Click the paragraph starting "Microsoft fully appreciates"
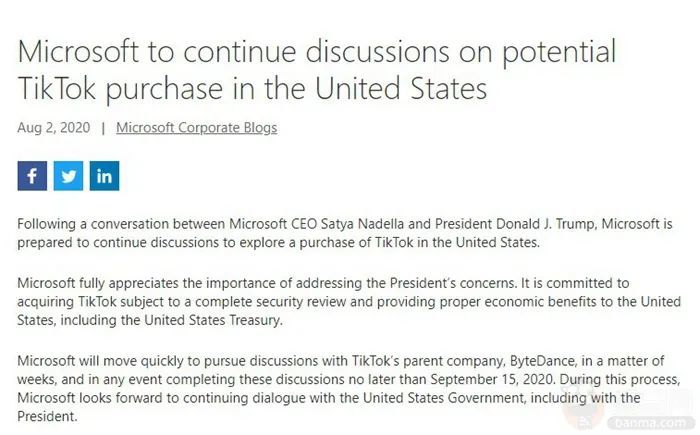The width and height of the screenshot is (700, 435). pyautogui.click(x=349, y=301)
